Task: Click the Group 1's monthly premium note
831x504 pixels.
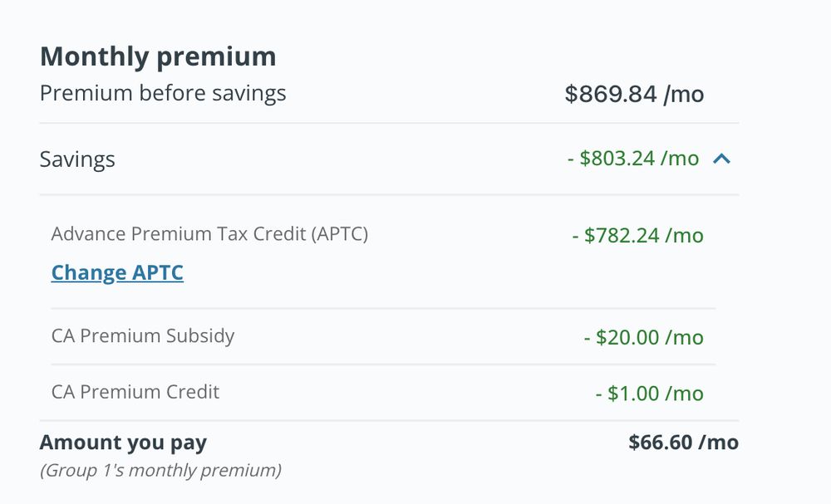Action: coord(160,471)
